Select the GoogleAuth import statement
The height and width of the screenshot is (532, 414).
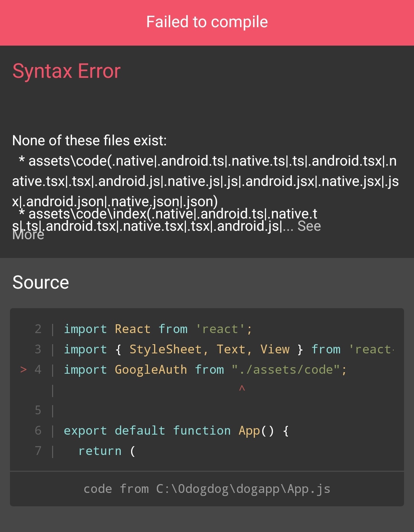pos(205,369)
